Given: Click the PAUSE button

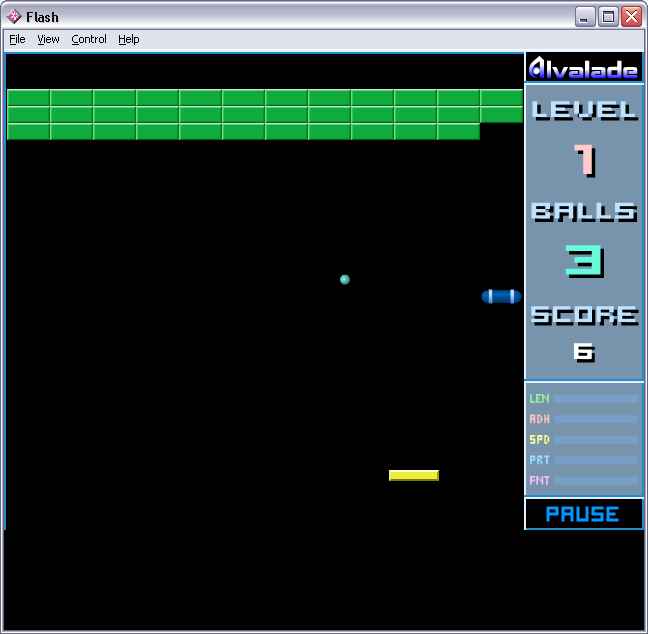Looking at the screenshot, I should 584,514.
